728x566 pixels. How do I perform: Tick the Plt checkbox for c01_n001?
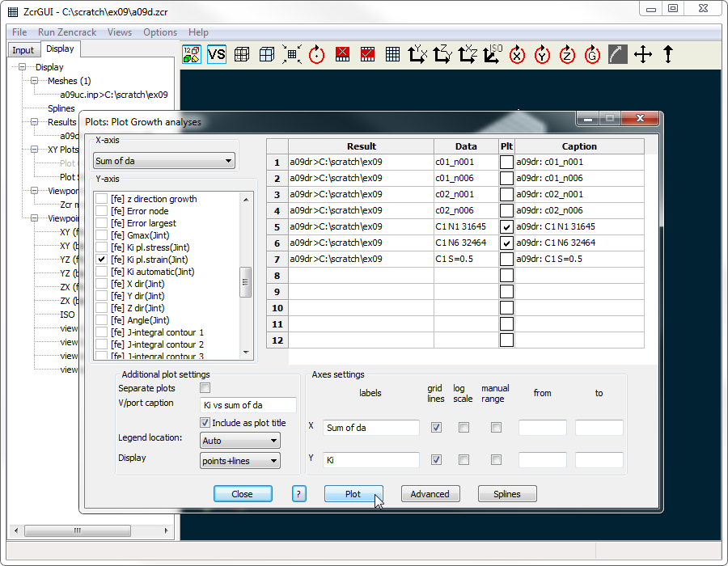(506, 162)
